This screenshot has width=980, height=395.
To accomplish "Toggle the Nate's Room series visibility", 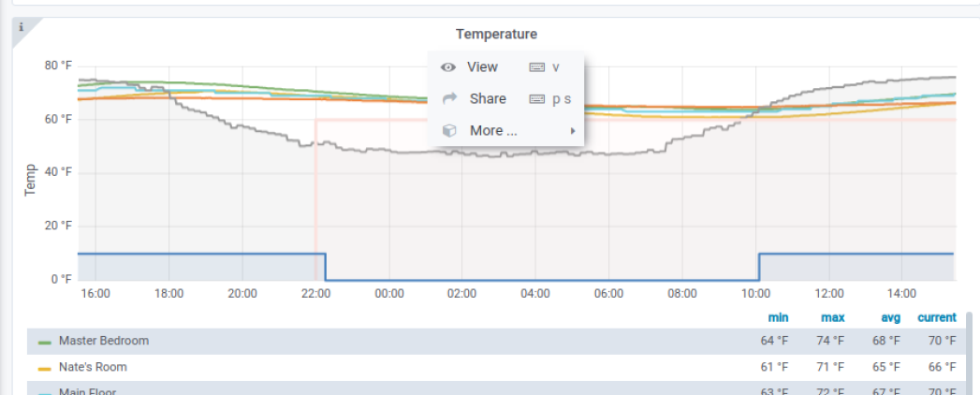I will pos(93,367).
